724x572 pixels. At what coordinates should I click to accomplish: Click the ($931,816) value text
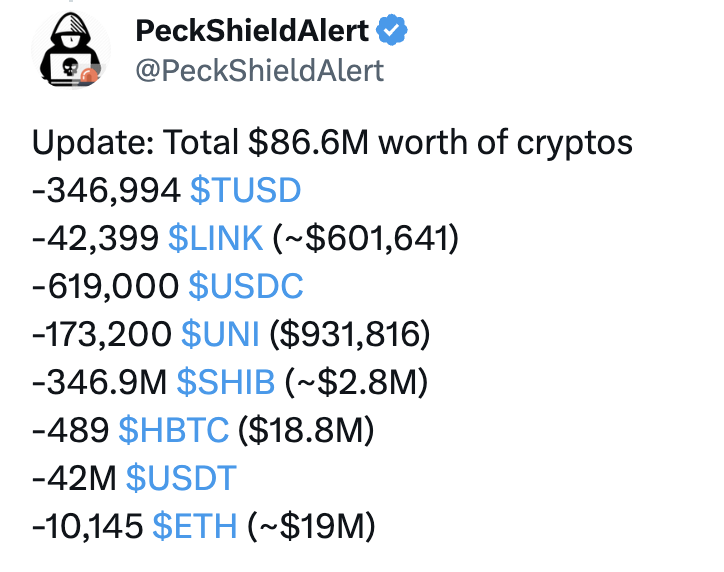[349, 334]
